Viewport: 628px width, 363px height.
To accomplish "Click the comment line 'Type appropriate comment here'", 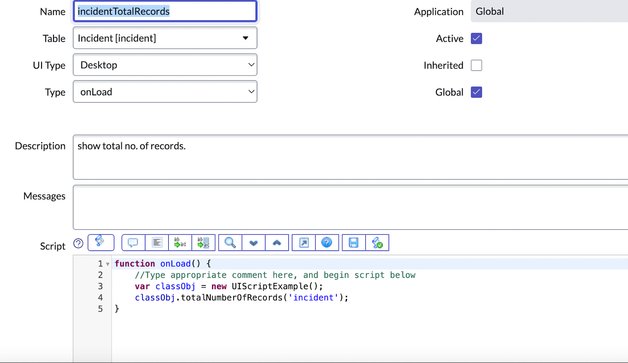I will coord(275,275).
